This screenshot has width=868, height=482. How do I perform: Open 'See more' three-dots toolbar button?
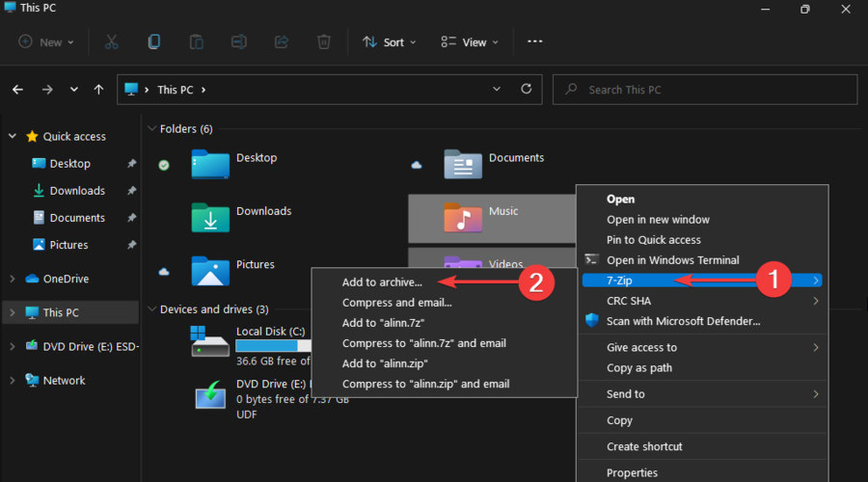535,41
